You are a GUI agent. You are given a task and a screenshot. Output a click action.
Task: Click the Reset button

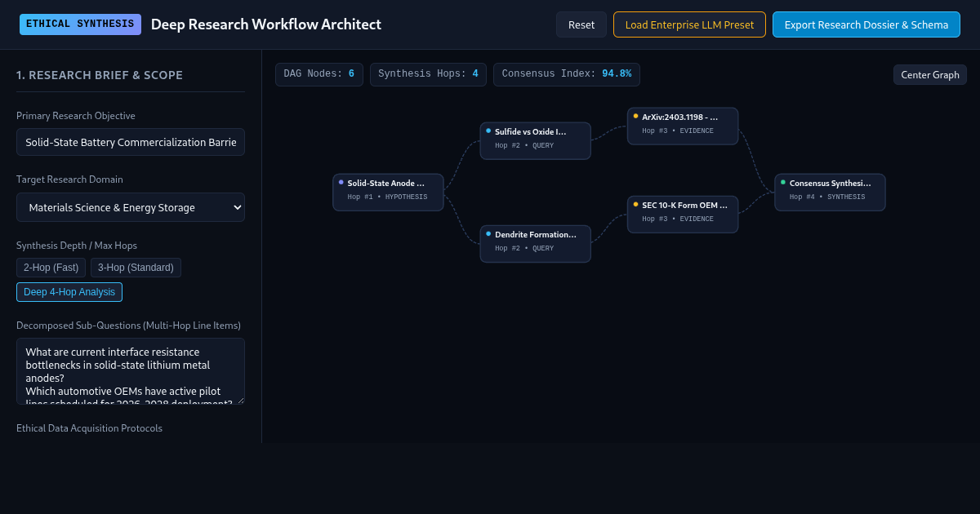click(x=581, y=24)
